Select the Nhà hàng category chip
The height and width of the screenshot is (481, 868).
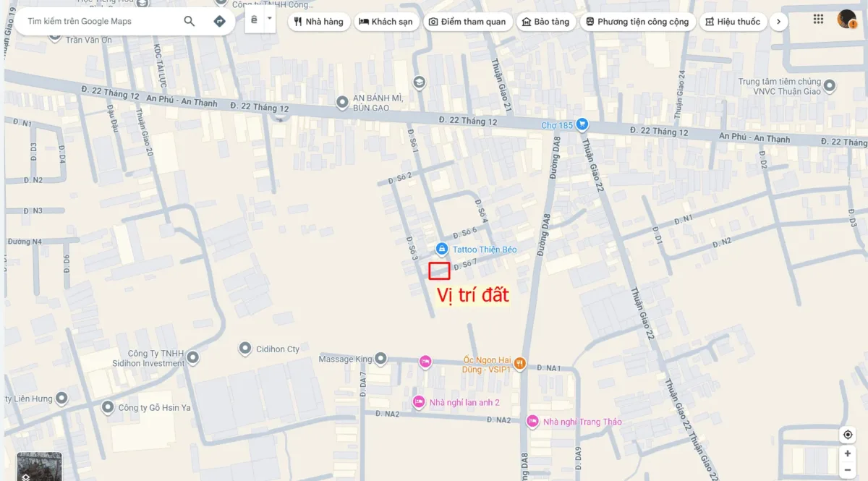(319, 22)
